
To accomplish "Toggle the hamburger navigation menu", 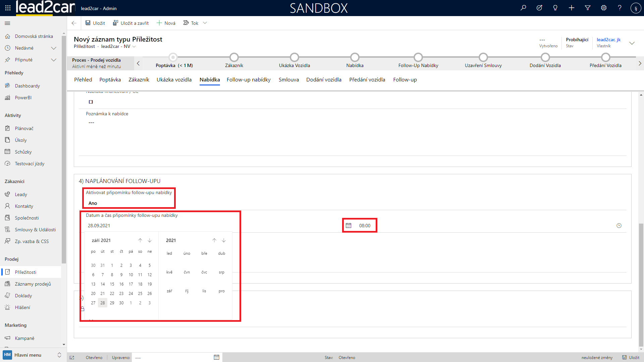I will (x=7, y=23).
